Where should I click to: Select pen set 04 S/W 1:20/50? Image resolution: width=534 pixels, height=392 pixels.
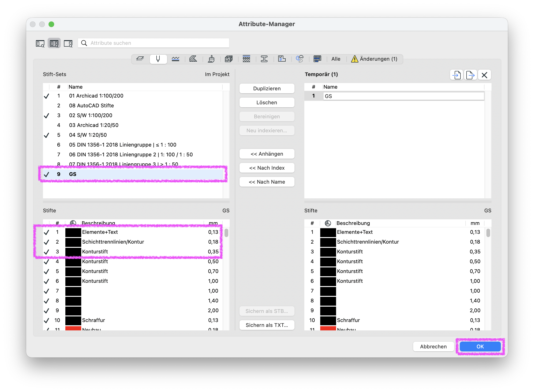(133, 135)
